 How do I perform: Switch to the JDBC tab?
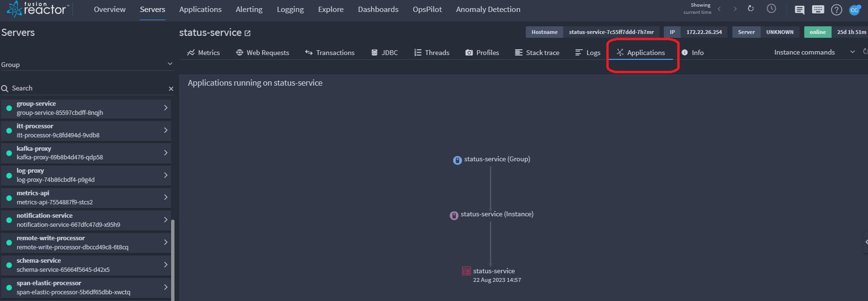coord(384,53)
